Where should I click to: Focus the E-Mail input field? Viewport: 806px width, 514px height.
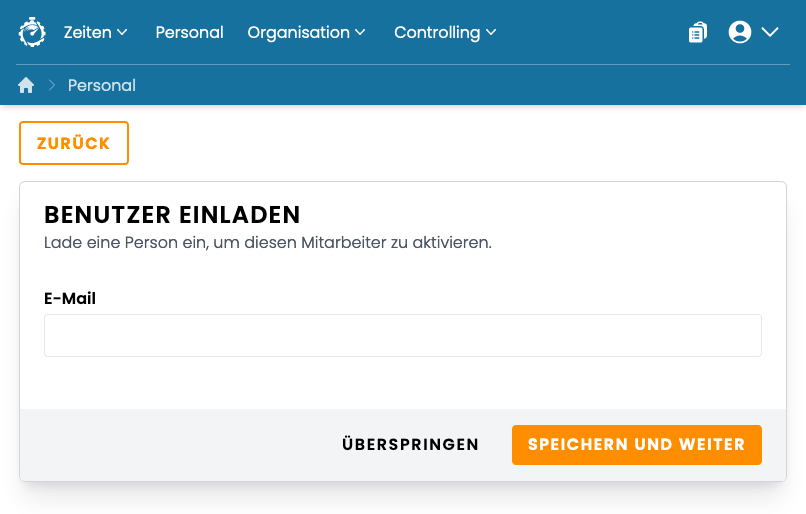coord(403,335)
